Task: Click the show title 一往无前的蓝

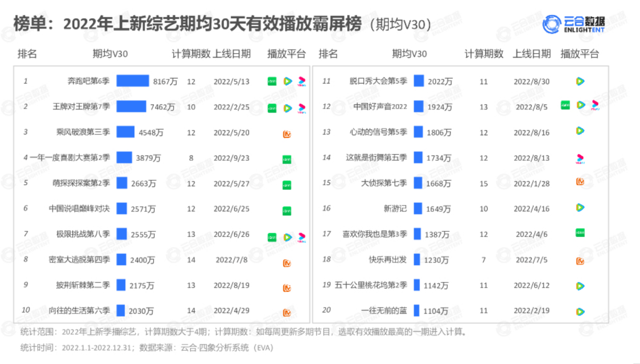Action: click(384, 310)
